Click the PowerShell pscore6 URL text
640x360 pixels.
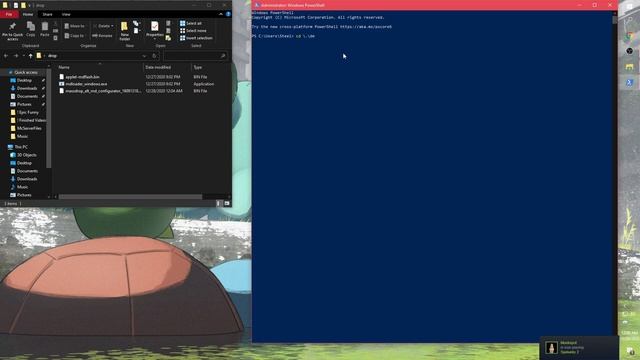[366, 27]
